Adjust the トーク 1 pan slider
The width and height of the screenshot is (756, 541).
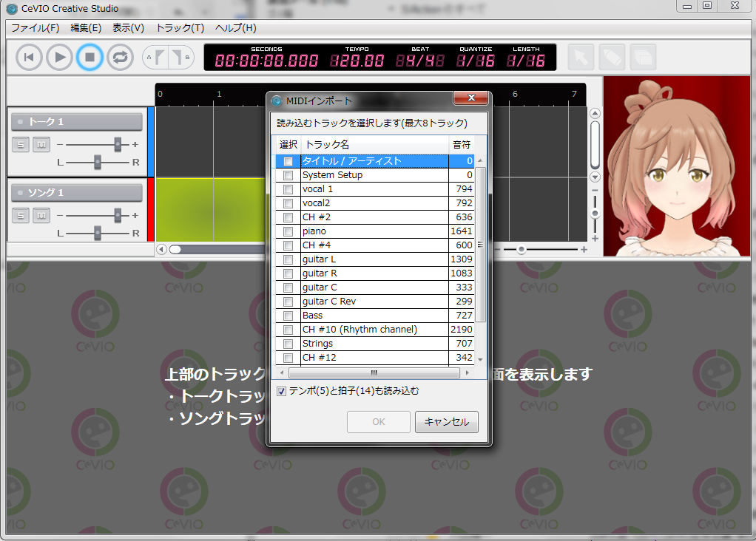click(x=98, y=162)
